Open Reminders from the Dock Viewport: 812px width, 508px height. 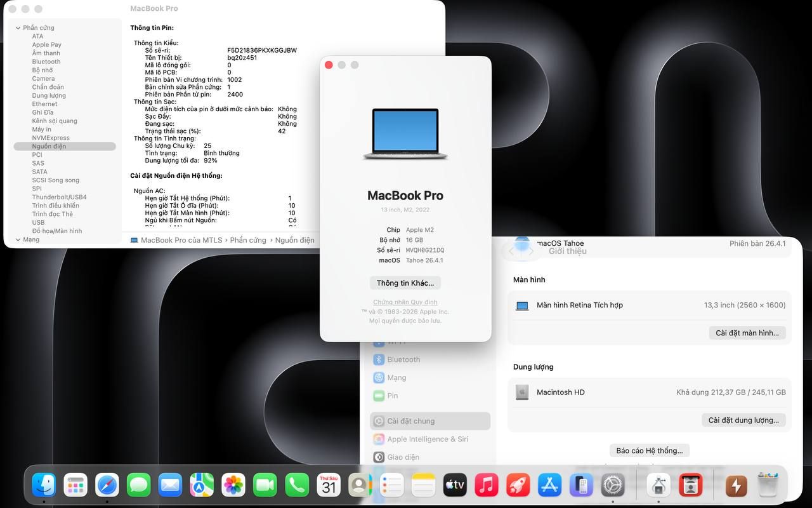click(392, 486)
